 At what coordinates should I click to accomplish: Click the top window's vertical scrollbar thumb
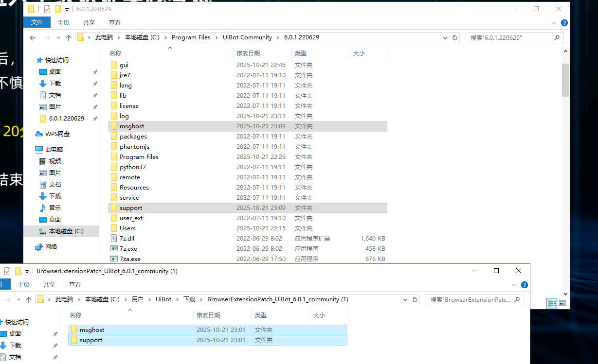tap(565, 80)
